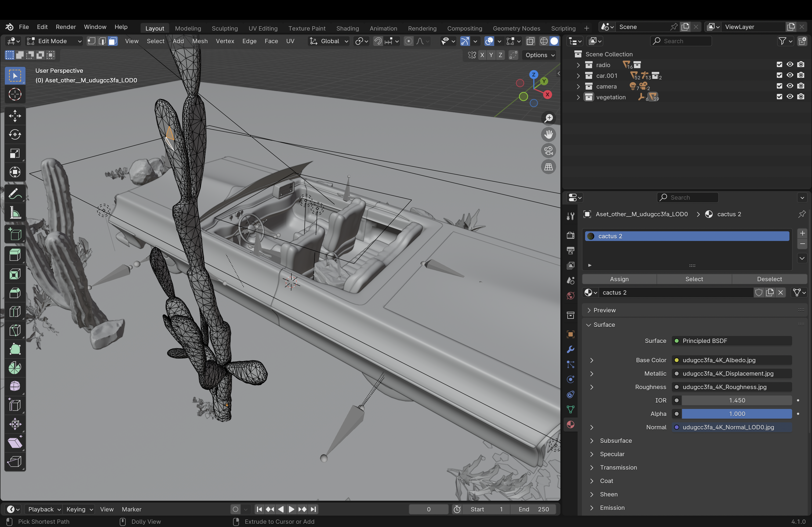Image resolution: width=812 pixels, height=527 pixels.
Task: Click the Alpha value slider
Action: coord(737,413)
